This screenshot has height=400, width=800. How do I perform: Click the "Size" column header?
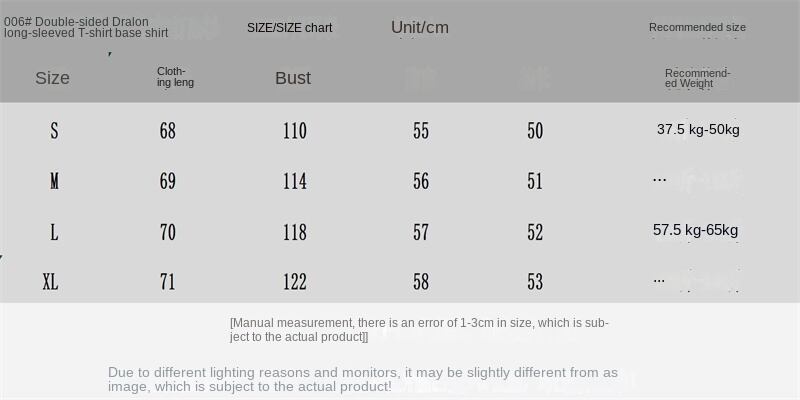[52, 78]
